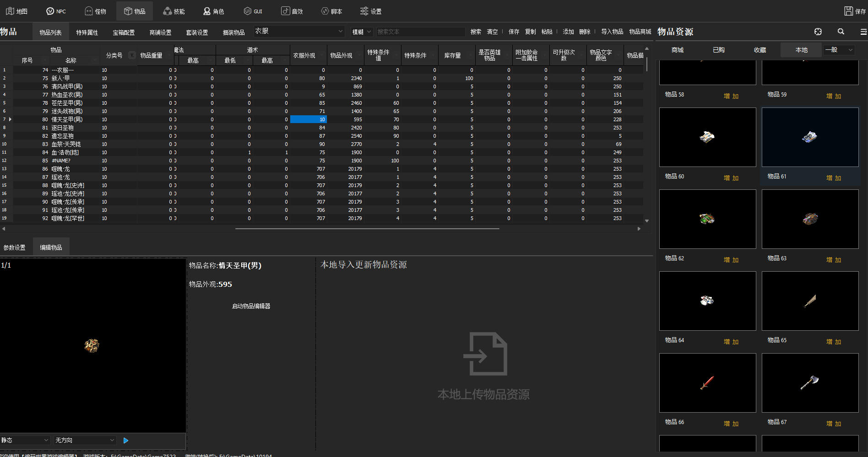Open the 技能 (Skill) module
Viewport: 868px width, 457px height.
pos(174,11)
